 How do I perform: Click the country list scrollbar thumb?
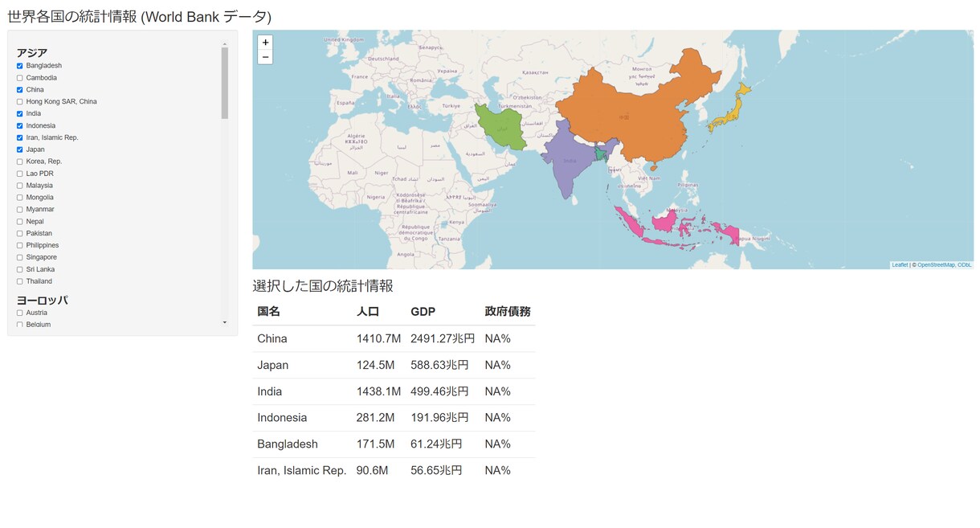click(x=225, y=82)
